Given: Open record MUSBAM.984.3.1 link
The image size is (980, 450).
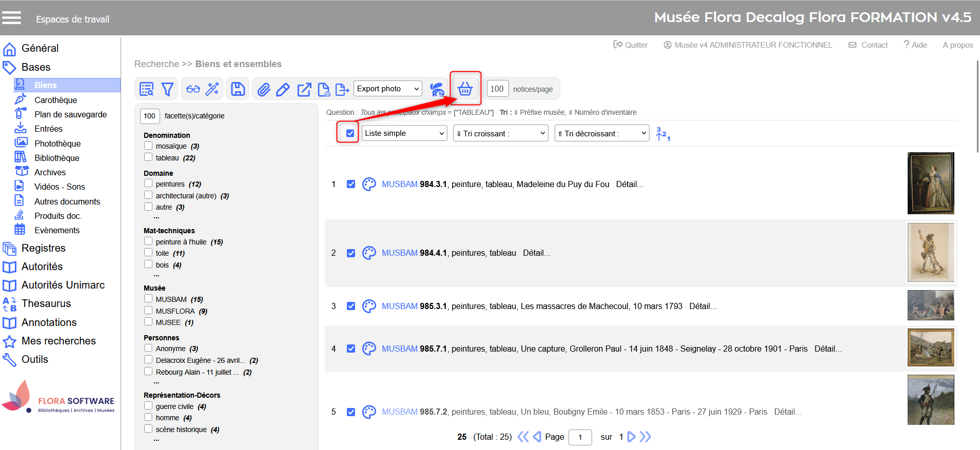Looking at the screenshot, I should tap(414, 184).
